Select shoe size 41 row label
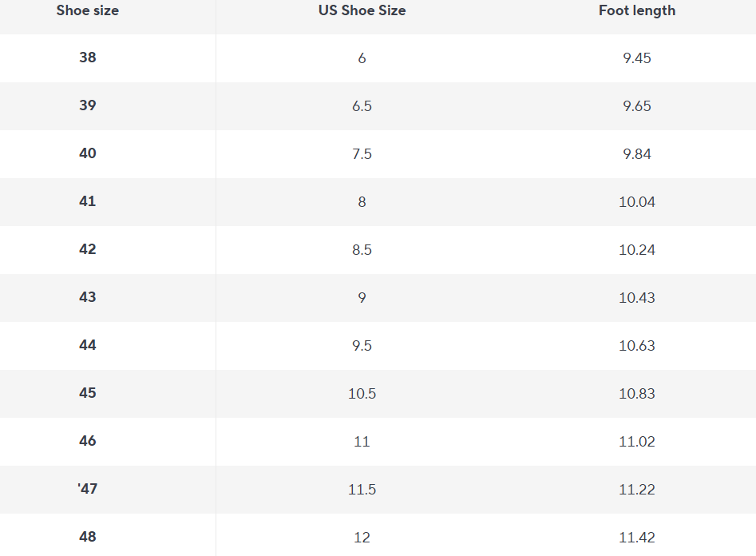 coord(88,201)
